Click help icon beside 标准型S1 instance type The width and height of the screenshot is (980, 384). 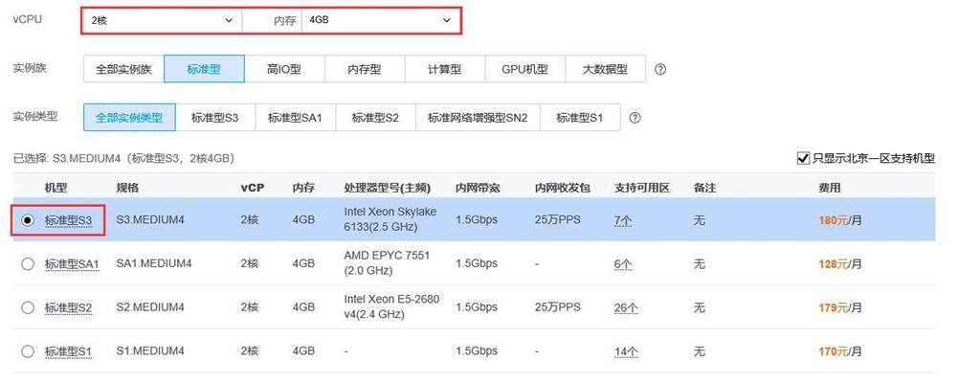tap(634, 118)
